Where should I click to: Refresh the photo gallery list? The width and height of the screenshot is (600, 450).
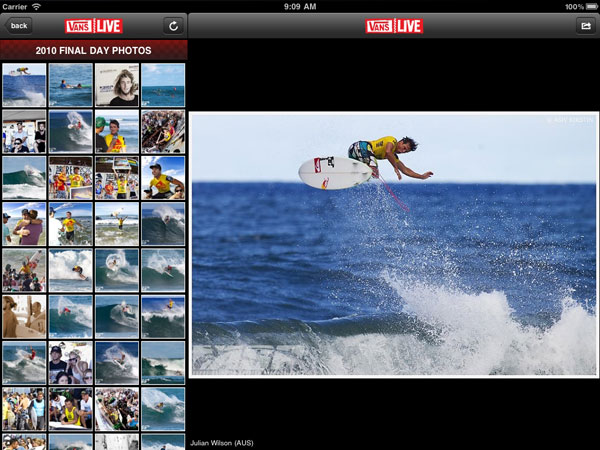pos(173,25)
